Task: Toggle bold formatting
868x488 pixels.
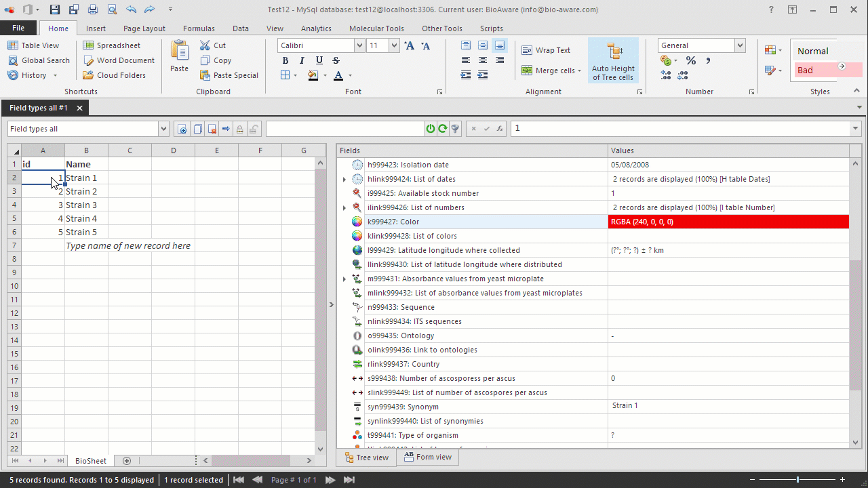Action: click(285, 60)
